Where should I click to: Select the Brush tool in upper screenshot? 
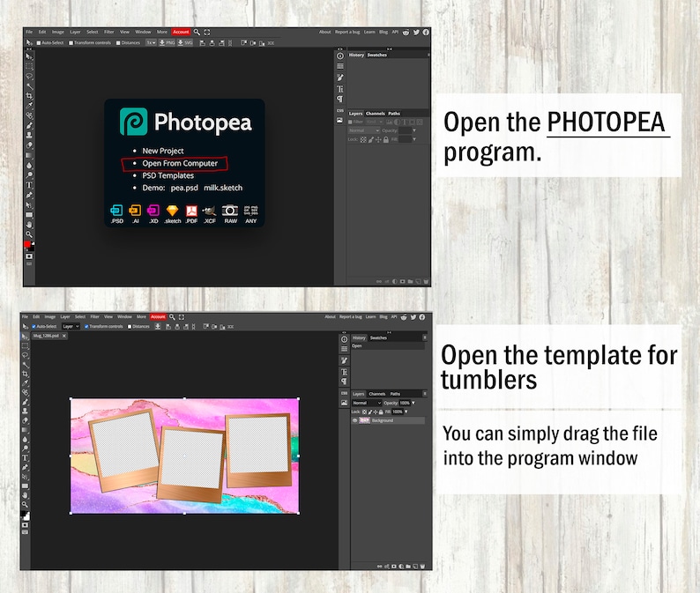(29, 125)
